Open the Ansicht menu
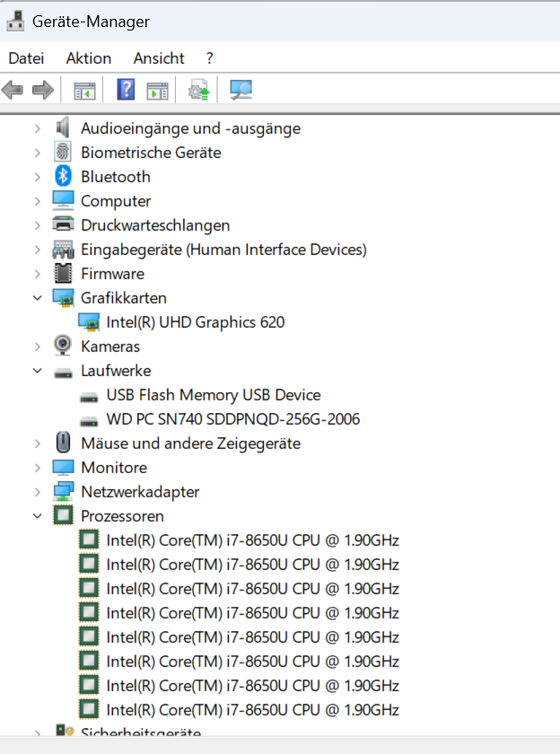This screenshot has height=754, width=560. pos(159,58)
